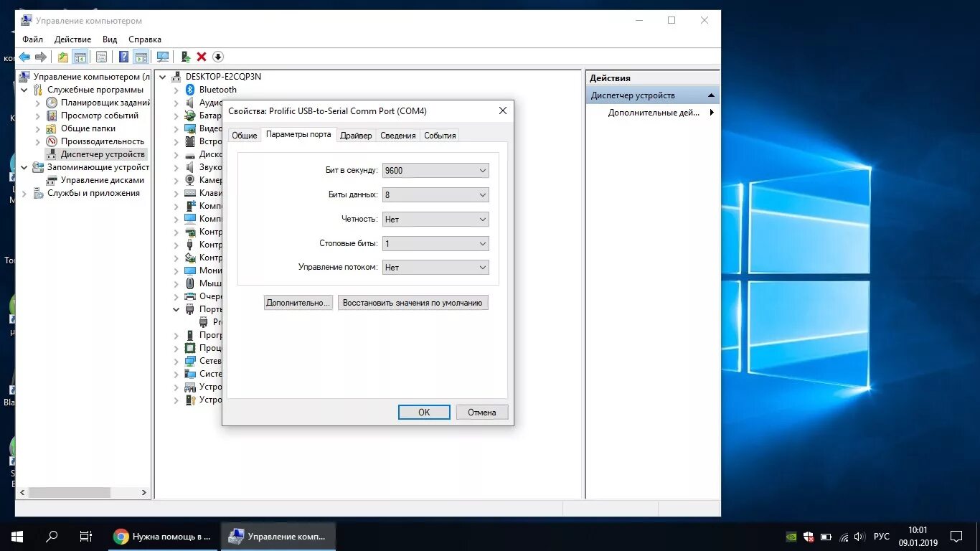Click the Windows Security shield tray icon
This screenshot has height=551, width=980.
(x=809, y=537)
